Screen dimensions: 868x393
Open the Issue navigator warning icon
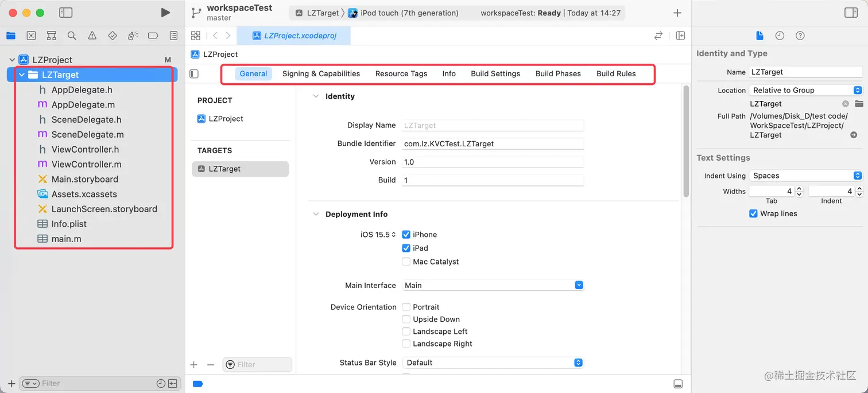coord(92,36)
